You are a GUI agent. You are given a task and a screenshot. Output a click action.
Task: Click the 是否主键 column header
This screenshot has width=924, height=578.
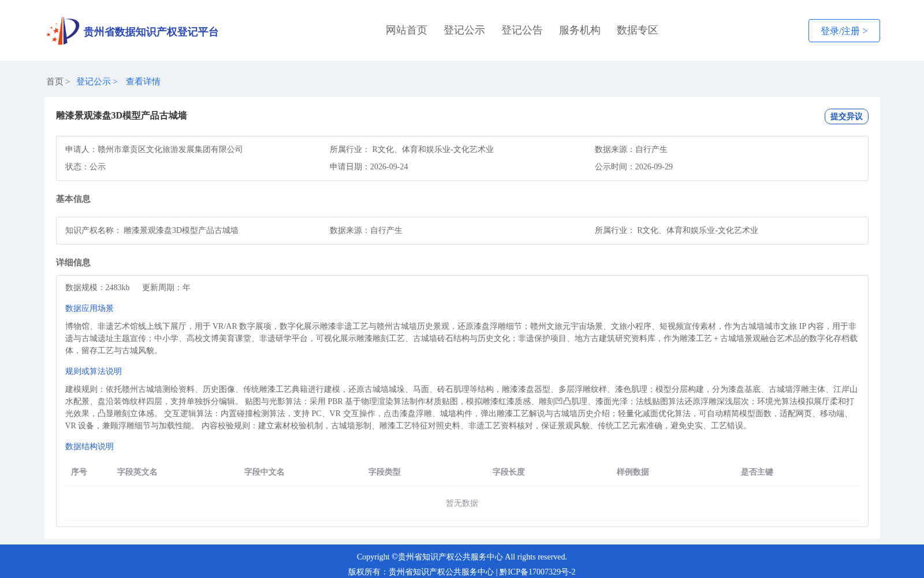(x=757, y=472)
